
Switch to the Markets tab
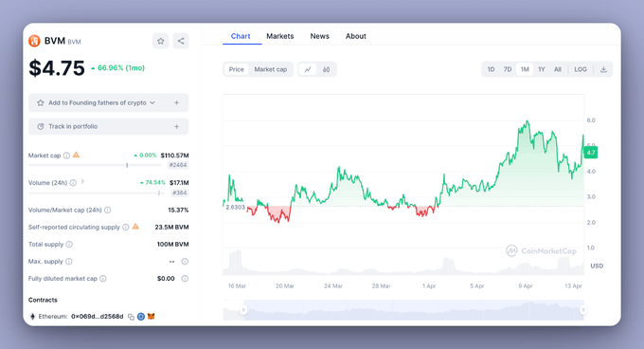coord(280,36)
